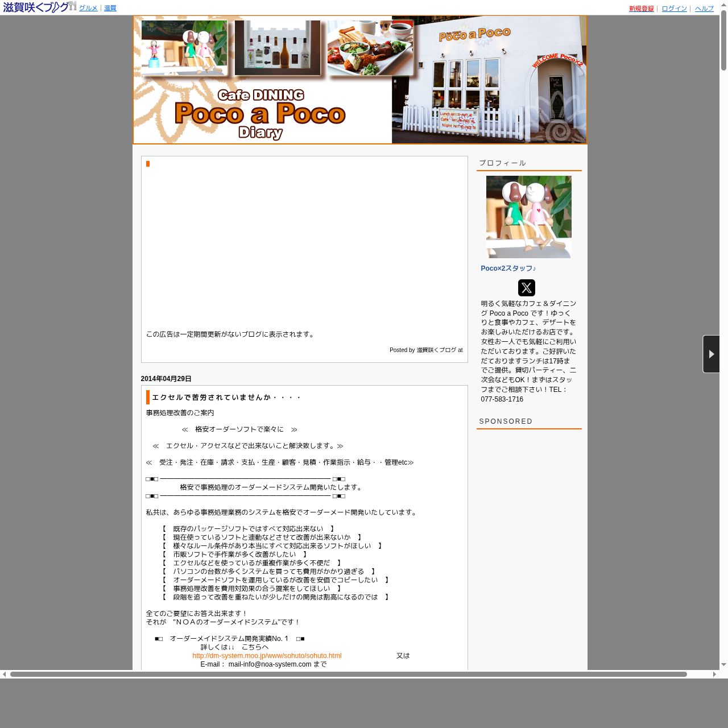
Task: Open the グルメ category link
Action: [x=88, y=8]
